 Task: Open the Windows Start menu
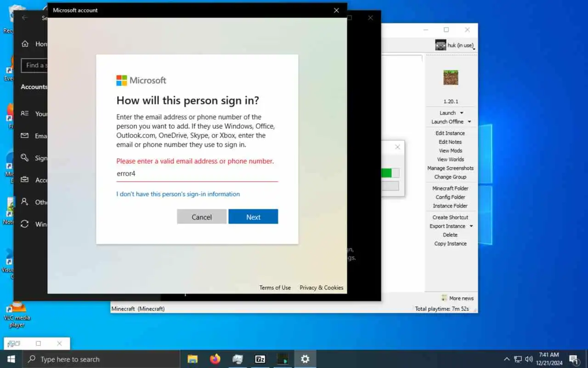(11, 359)
